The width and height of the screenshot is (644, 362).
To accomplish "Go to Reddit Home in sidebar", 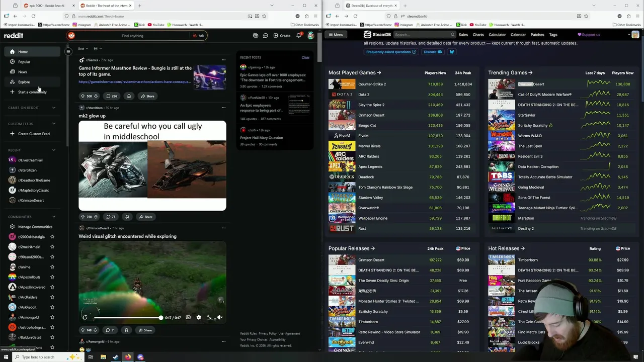I will coord(33,52).
